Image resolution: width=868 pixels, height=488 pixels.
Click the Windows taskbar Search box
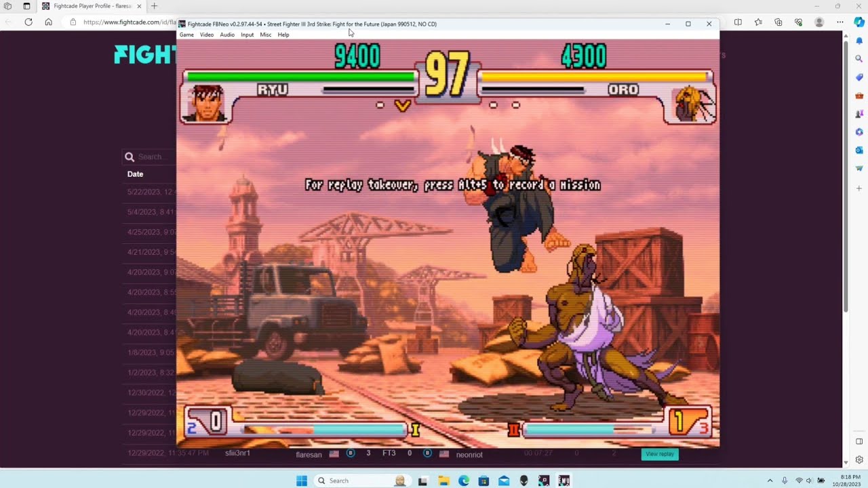363,481
